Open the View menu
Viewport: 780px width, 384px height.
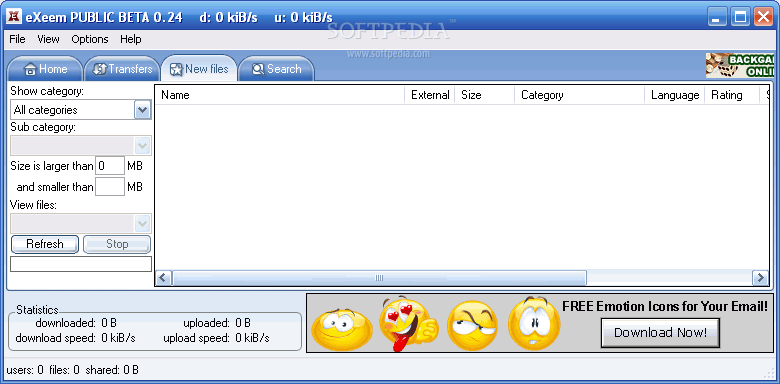coord(48,39)
